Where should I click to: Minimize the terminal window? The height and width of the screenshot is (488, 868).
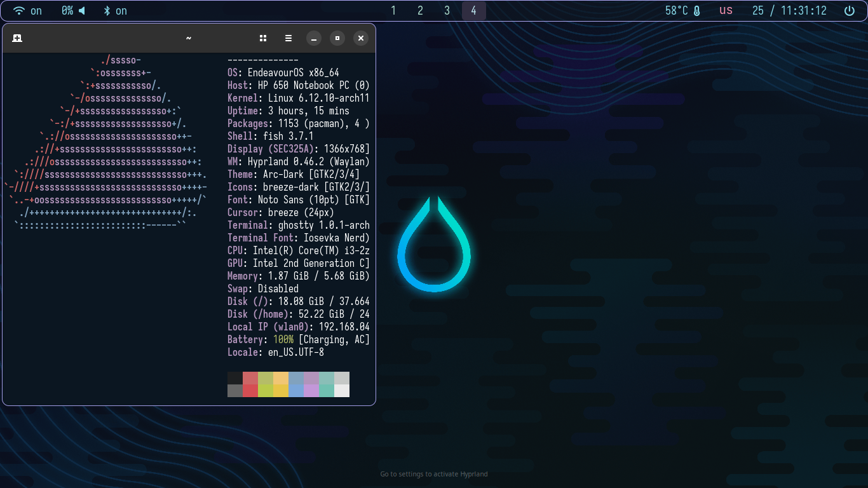314,38
